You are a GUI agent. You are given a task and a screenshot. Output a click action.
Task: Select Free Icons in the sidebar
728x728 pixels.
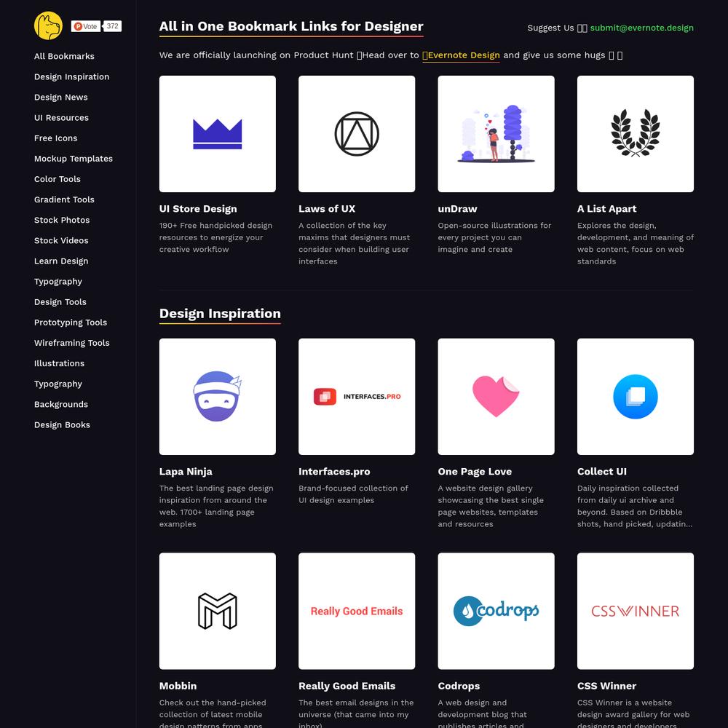[56, 138]
